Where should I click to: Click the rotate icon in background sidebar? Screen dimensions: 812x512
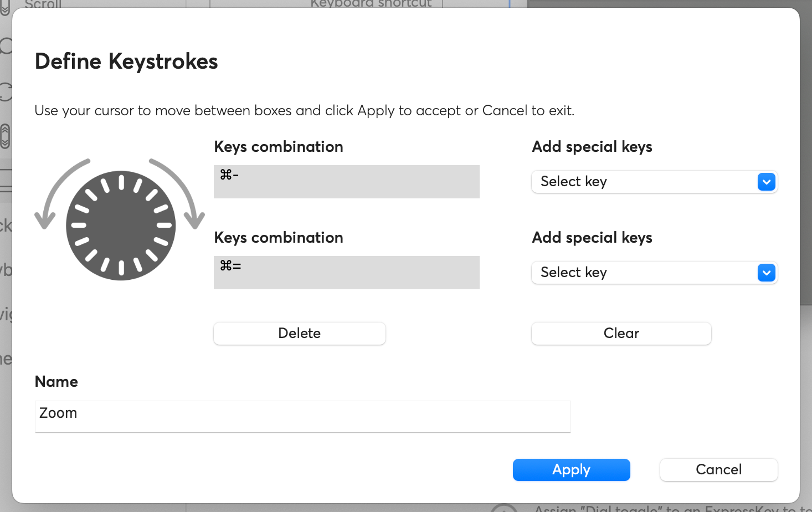point(6,91)
